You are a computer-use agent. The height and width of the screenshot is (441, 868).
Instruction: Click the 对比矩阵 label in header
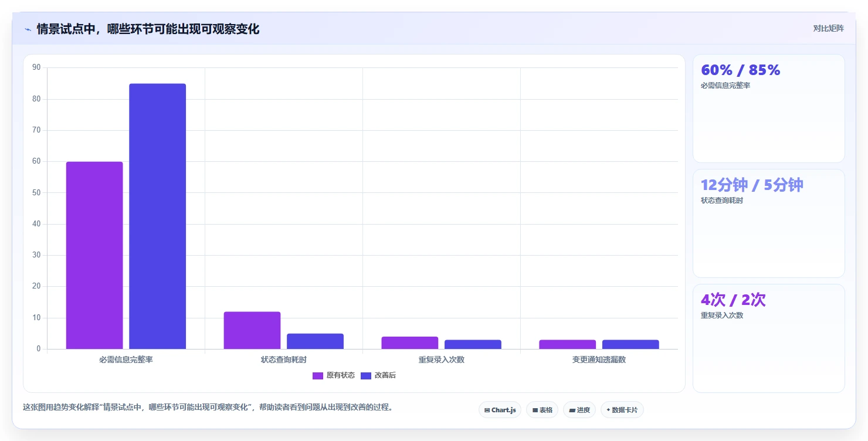[x=828, y=29]
